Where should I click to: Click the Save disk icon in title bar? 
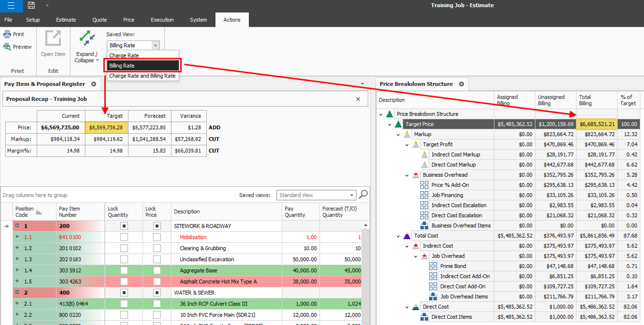point(31,6)
